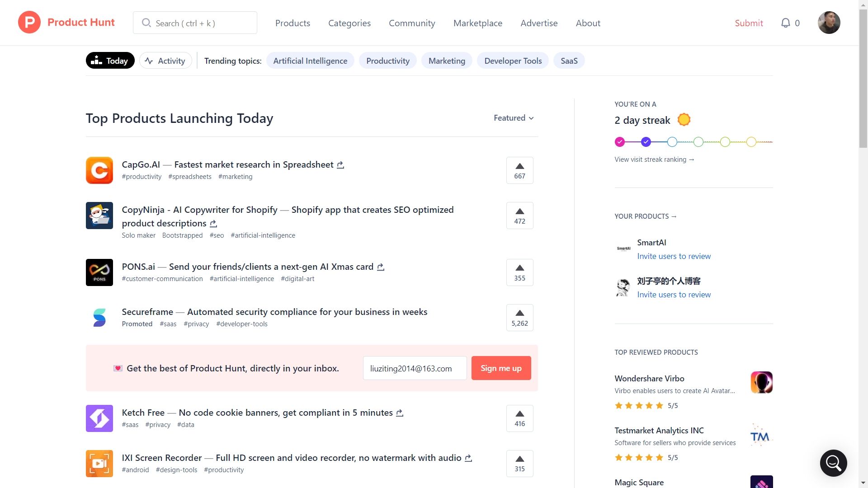Open IXI Screen Recorder product logo
The height and width of the screenshot is (488, 868).
coord(99,464)
